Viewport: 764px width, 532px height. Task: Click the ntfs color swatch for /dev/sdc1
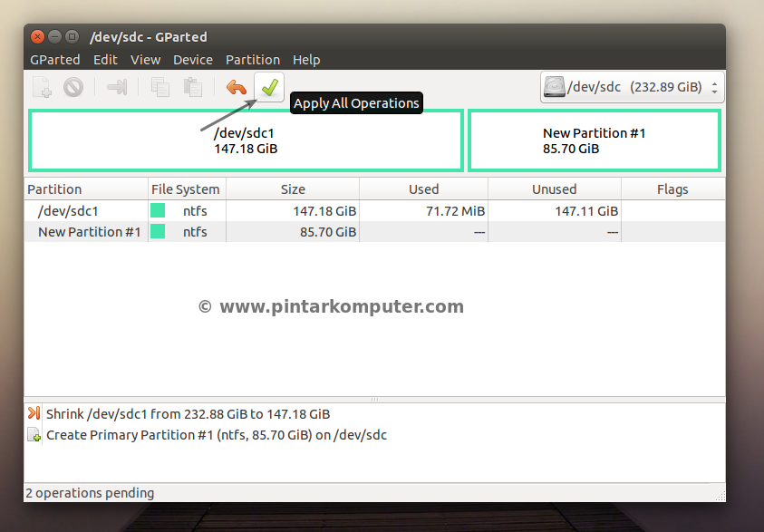pos(158,210)
